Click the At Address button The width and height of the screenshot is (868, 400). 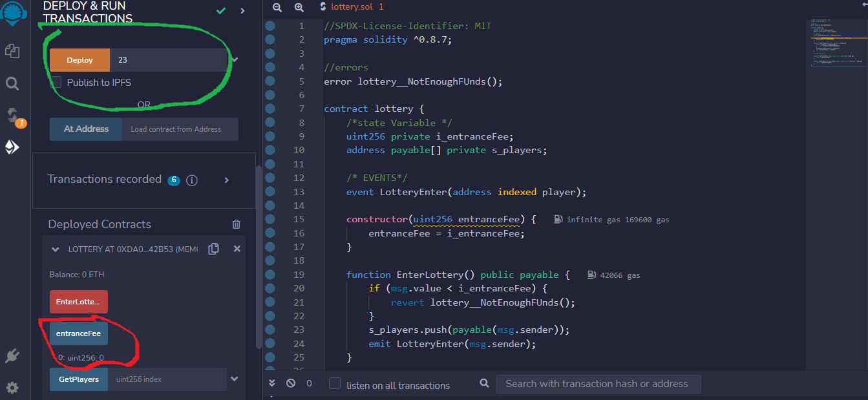tap(86, 129)
